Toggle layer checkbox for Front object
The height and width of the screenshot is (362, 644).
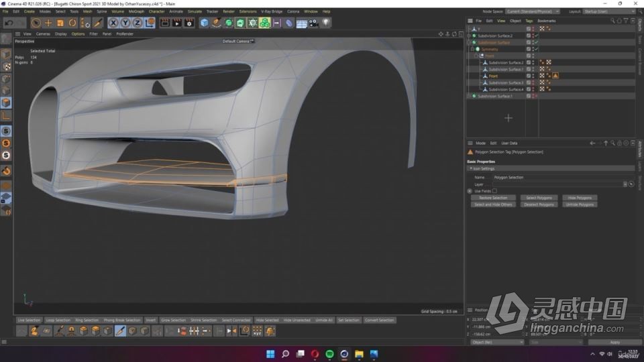click(x=529, y=76)
